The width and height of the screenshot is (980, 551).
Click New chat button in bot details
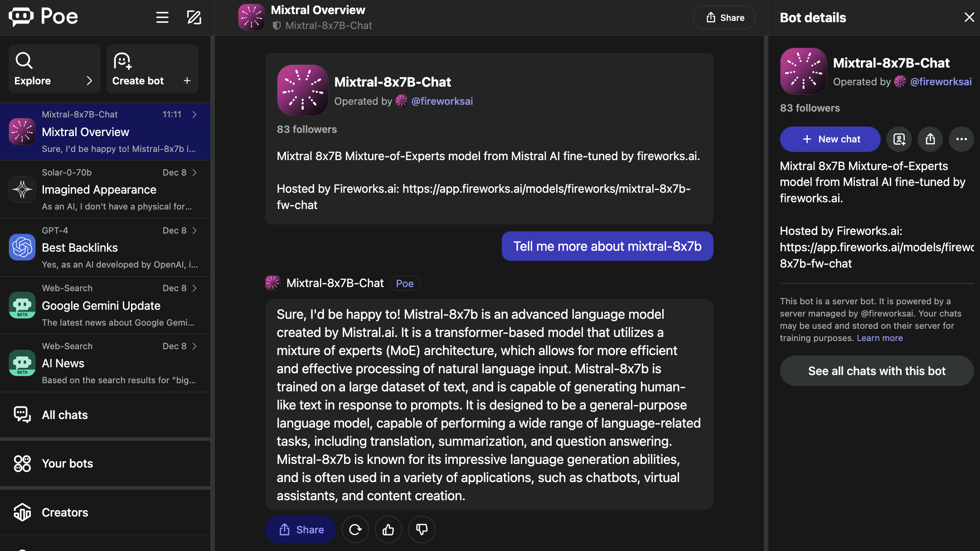[830, 139]
